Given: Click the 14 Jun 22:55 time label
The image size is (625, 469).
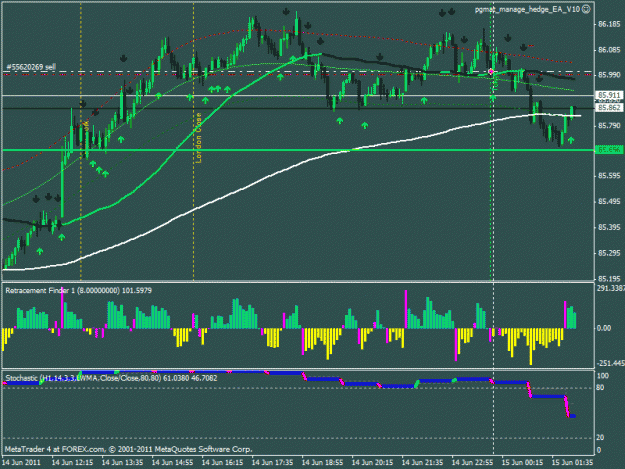Looking at the screenshot, I should 473,462.
